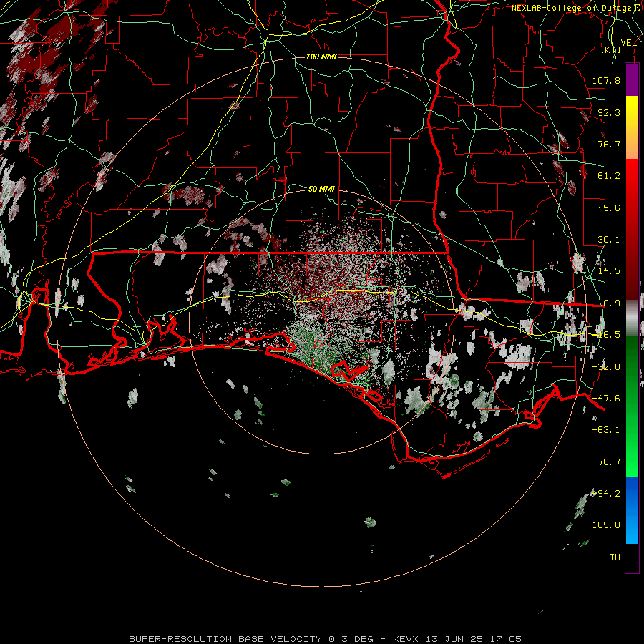The image size is (644, 644).
Task: Click the "100 NMI" range ring label
Action: coord(321,57)
